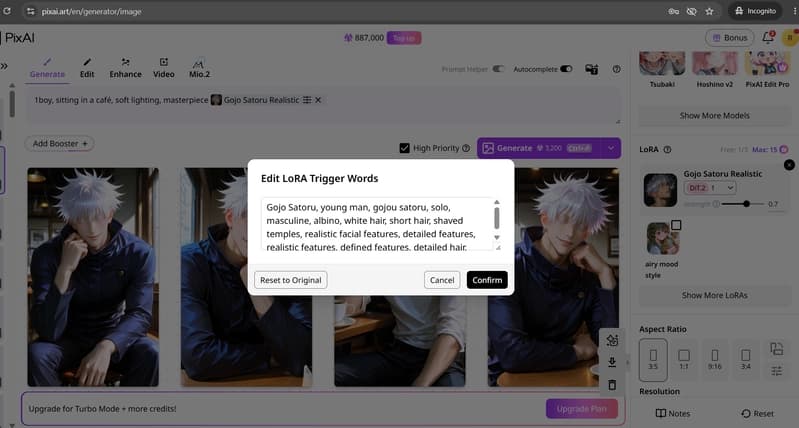Viewport: 799px width, 428px height.
Task: Select the 3:5 aspect ratio
Action: [x=653, y=360]
